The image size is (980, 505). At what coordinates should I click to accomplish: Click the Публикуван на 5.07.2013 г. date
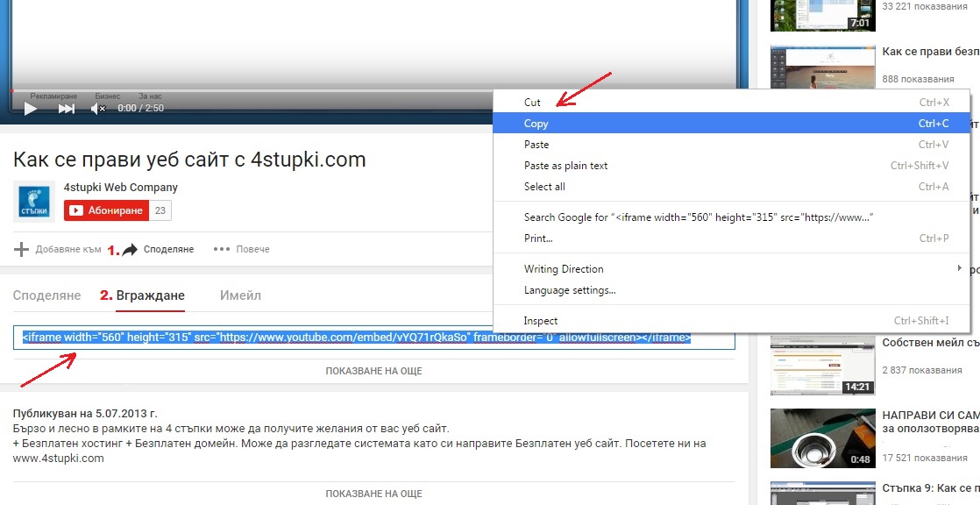point(85,414)
